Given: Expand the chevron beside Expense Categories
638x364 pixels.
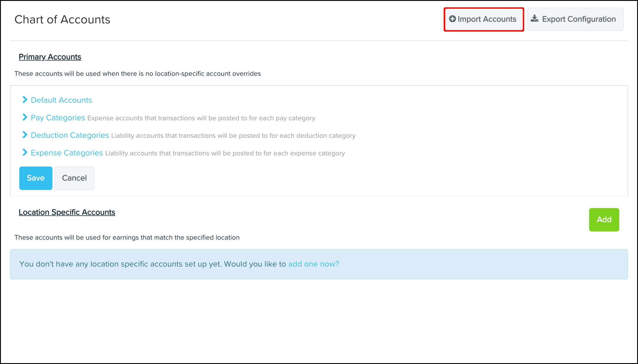Looking at the screenshot, I should pos(25,152).
